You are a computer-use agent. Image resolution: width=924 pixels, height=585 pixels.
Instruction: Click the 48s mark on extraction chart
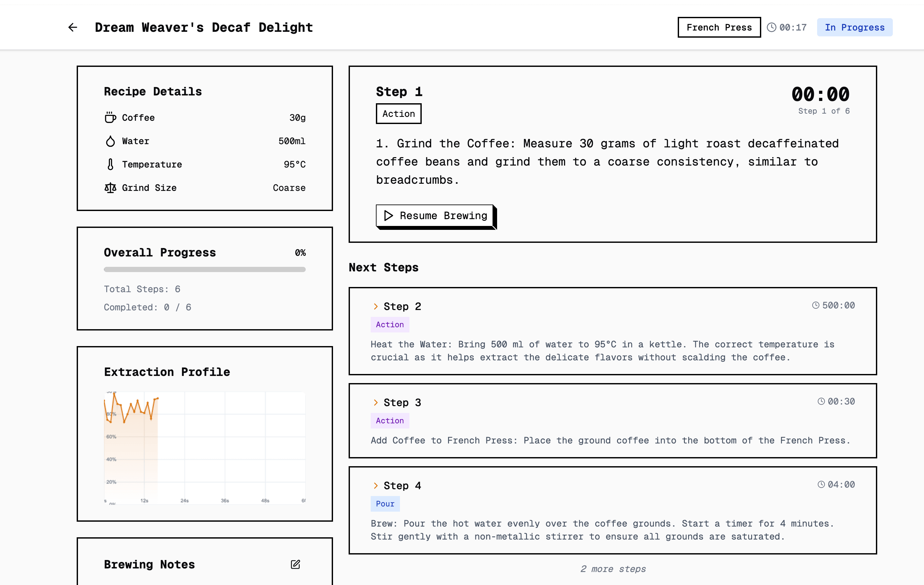point(265,501)
